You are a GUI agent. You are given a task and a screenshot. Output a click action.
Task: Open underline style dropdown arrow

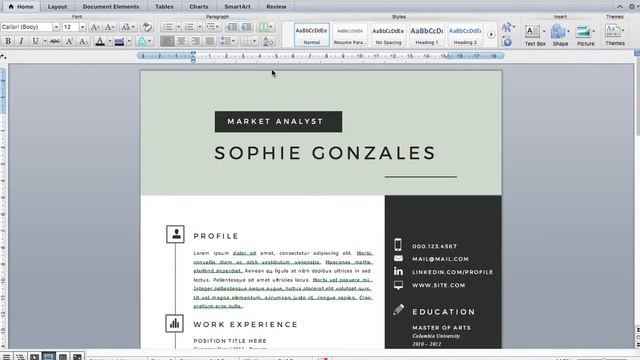[45, 41]
